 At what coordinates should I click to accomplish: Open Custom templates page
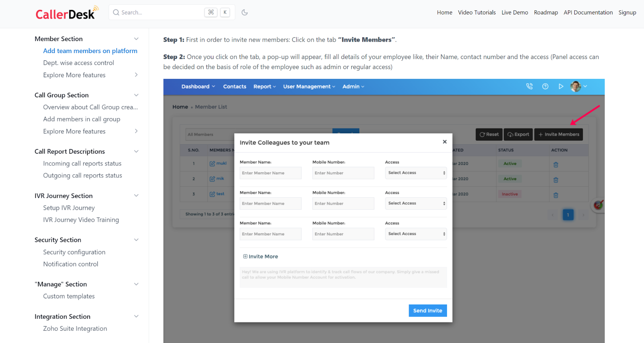(69, 296)
